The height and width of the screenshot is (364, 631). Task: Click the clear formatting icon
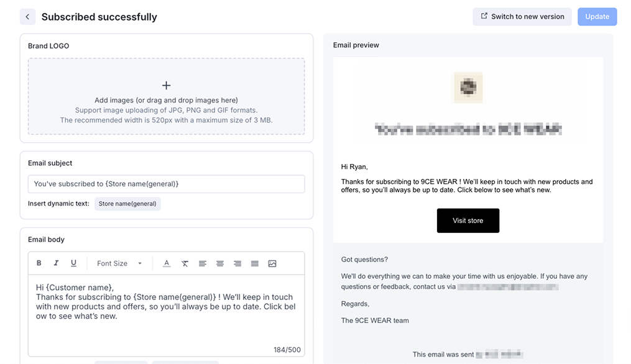click(x=185, y=263)
